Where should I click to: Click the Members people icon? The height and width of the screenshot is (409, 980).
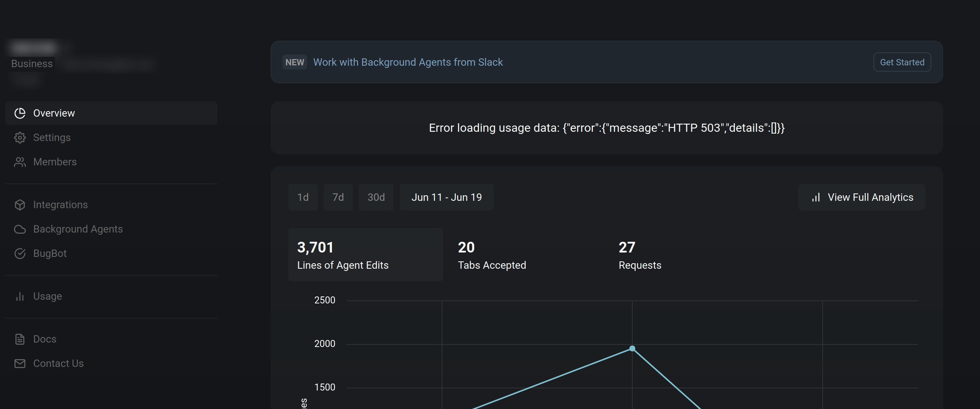pos(20,162)
